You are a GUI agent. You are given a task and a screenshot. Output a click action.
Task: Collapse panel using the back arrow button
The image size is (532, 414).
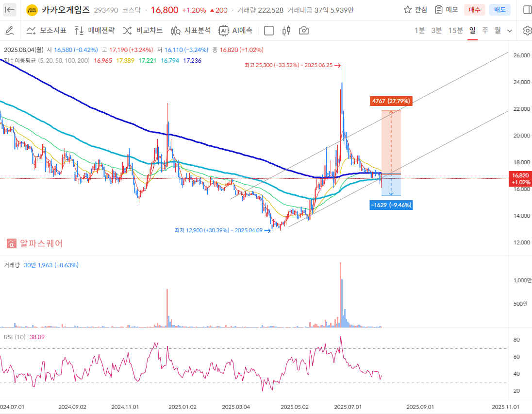click(10, 10)
